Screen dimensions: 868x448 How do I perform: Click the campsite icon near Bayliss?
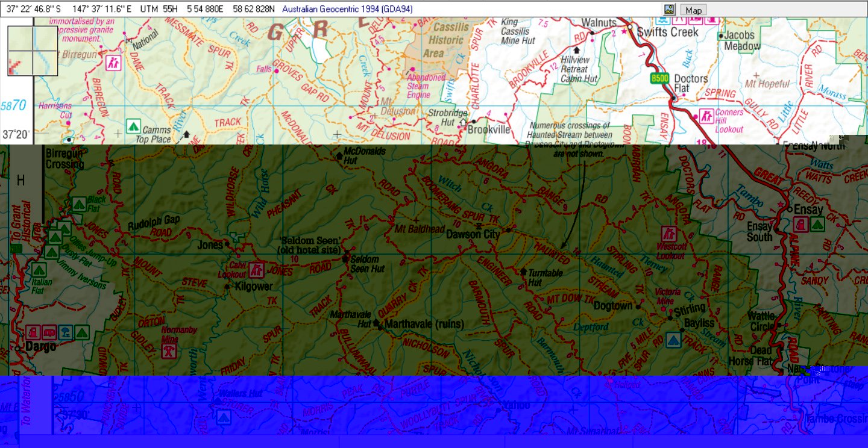(675, 340)
